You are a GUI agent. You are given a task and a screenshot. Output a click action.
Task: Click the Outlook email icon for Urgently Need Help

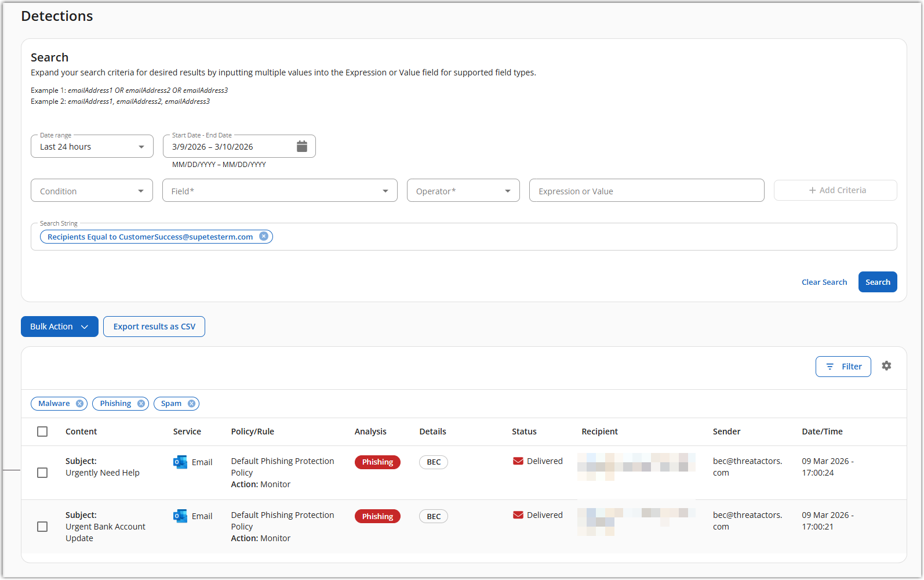coord(180,462)
